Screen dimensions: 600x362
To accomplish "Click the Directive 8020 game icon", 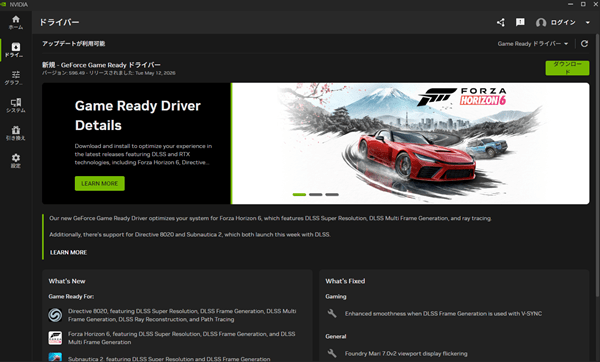I will coord(55,315).
